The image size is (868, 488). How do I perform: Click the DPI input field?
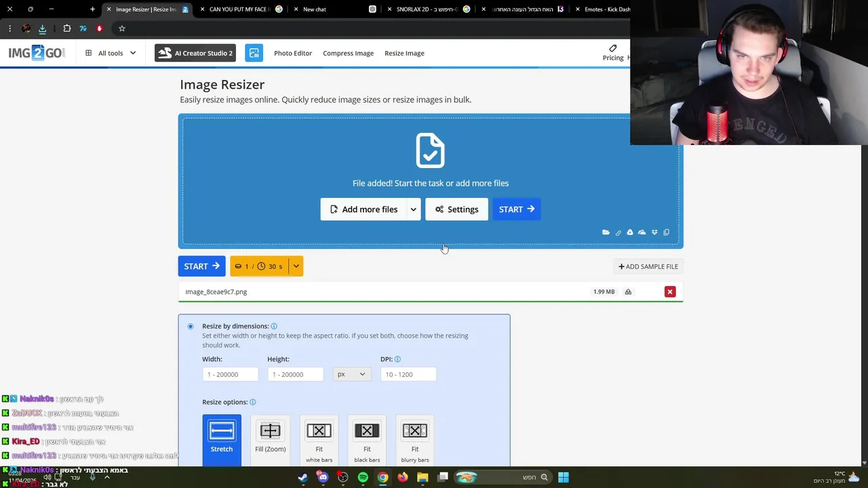click(408, 374)
